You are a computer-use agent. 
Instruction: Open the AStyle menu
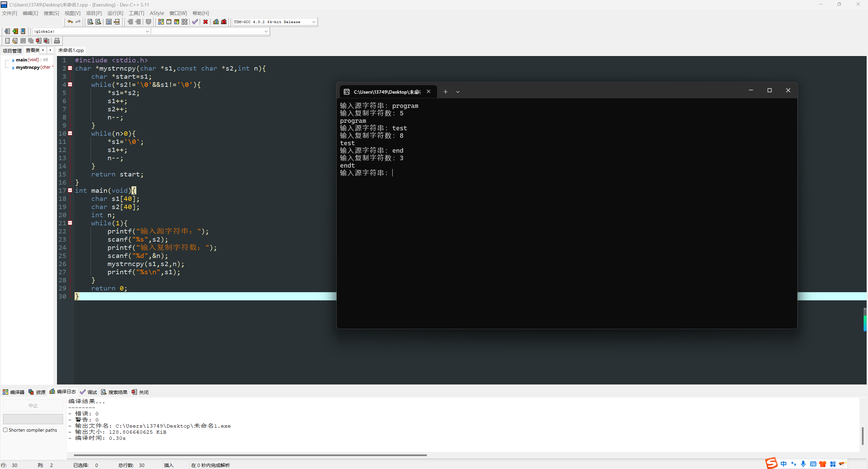tap(157, 13)
